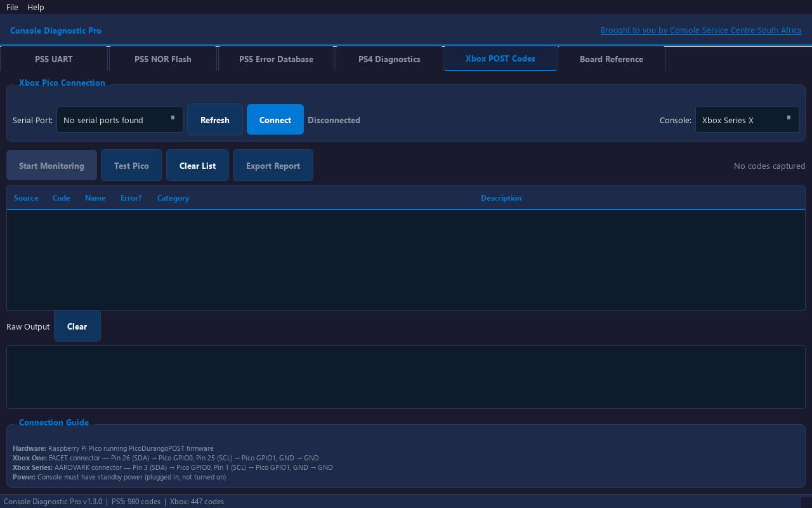This screenshot has height=508, width=812.
Task: Clear the captured codes list
Action: 198,166
